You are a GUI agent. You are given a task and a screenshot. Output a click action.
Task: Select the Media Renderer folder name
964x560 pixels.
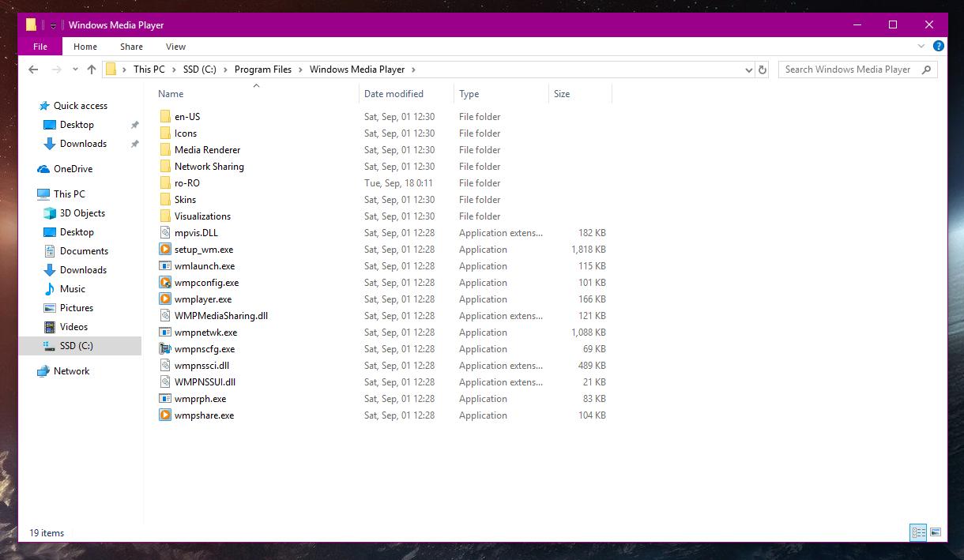click(207, 150)
